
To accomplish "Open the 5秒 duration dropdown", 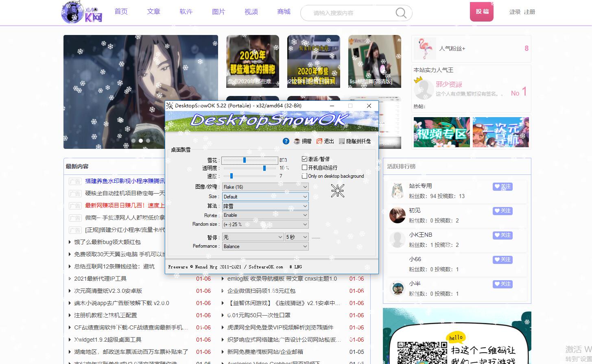I will click(297, 237).
